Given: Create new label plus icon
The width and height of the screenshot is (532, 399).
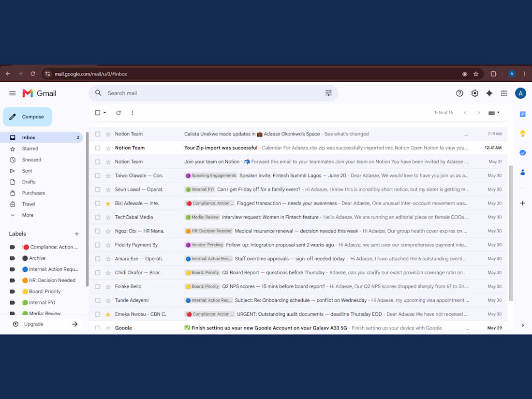Looking at the screenshot, I should 77,234.
